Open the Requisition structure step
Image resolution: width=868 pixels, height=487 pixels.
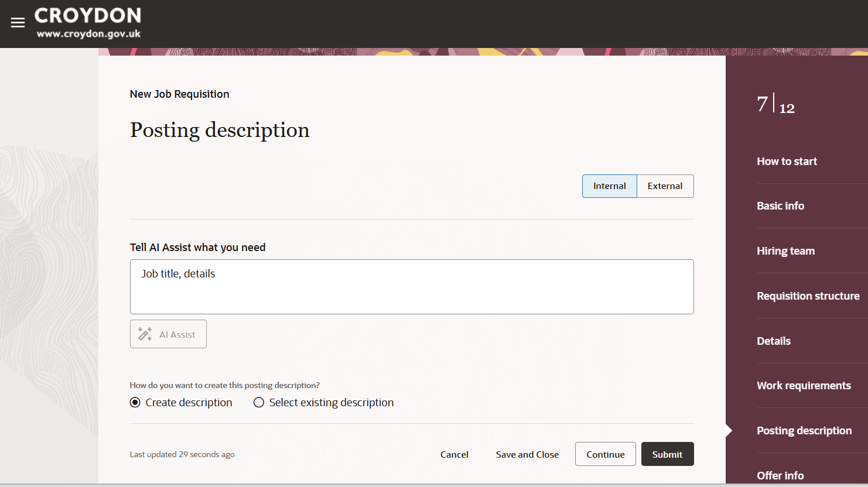pyautogui.click(x=808, y=296)
